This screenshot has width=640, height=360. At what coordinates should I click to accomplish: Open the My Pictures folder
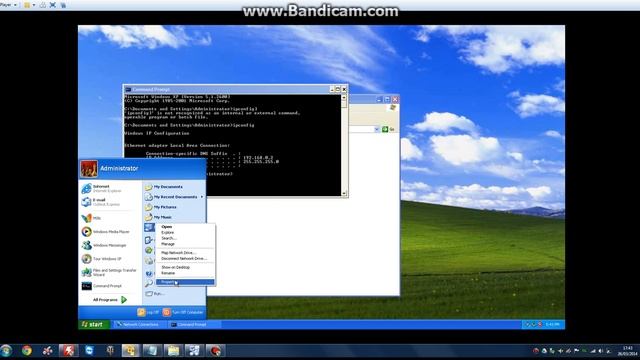pyautogui.click(x=161, y=207)
